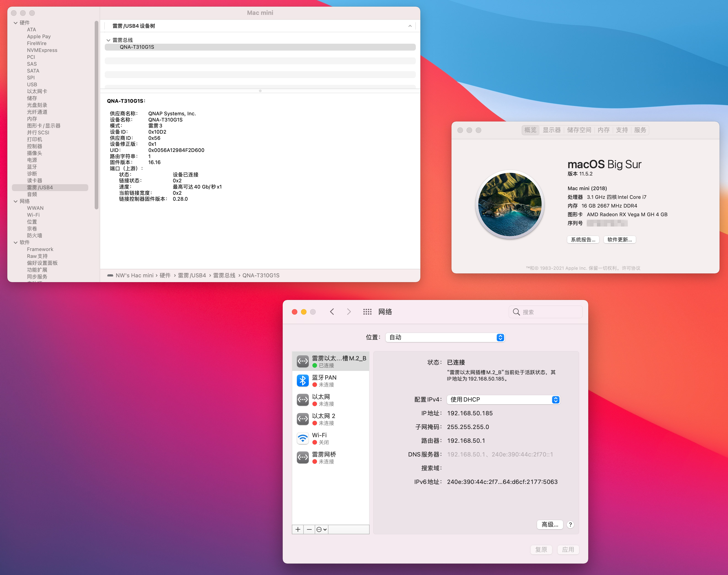Click the show-all grid icon
This screenshot has height=575, width=728.
(367, 312)
